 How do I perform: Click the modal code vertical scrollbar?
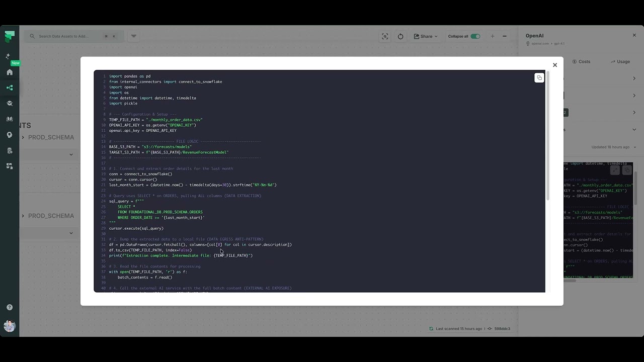tap(548, 136)
